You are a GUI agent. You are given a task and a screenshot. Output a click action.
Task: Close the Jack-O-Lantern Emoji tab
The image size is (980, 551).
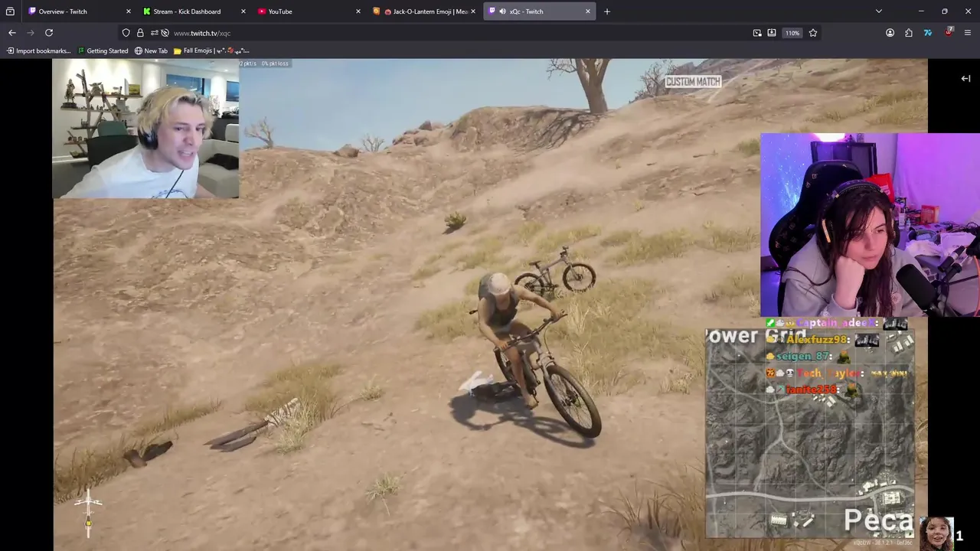pyautogui.click(x=472, y=11)
